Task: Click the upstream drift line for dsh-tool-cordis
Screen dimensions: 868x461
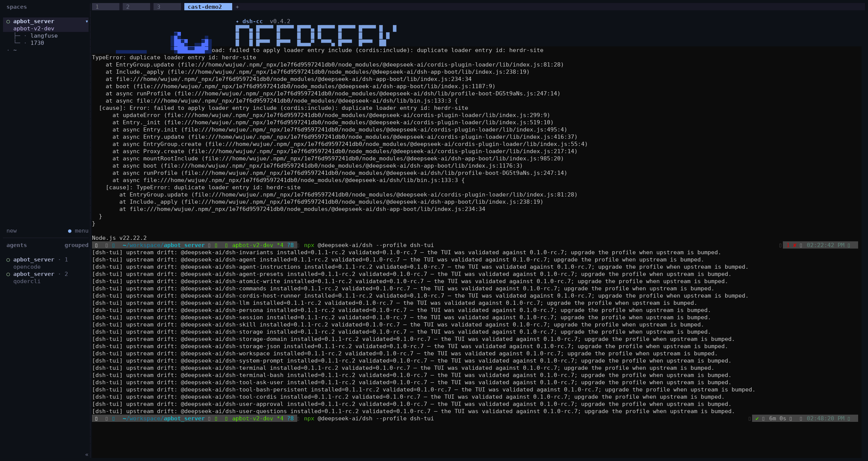Action: pyautogui.click(x=408, y=397)
